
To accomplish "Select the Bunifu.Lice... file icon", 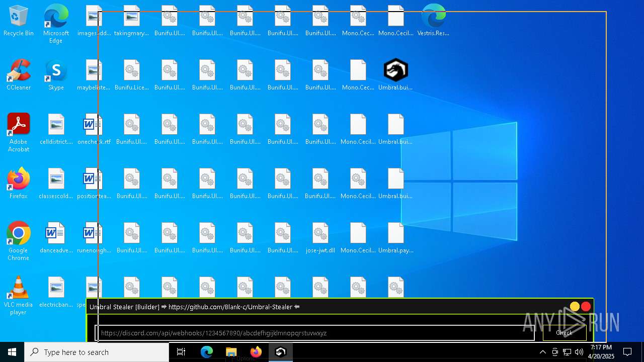I will [131, 75].
